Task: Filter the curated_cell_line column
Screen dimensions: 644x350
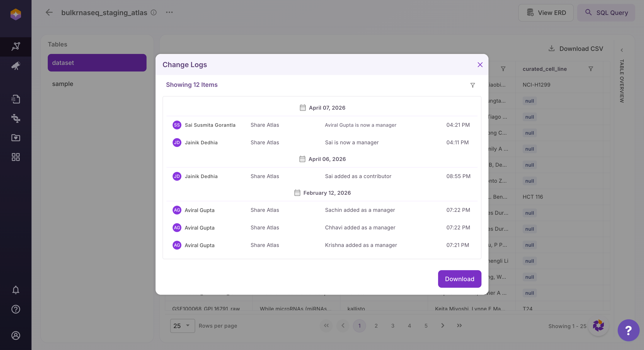Action: click(591, 69)
